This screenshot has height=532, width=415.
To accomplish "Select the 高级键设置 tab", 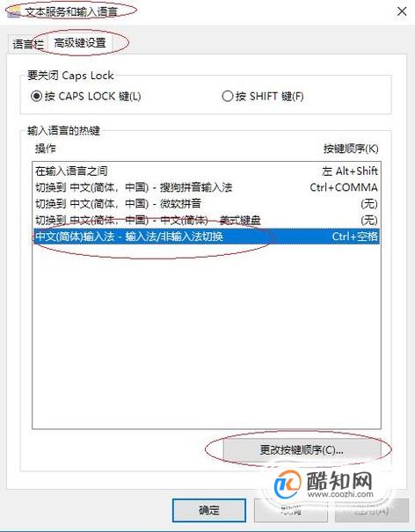I will [x=80, y=43].
